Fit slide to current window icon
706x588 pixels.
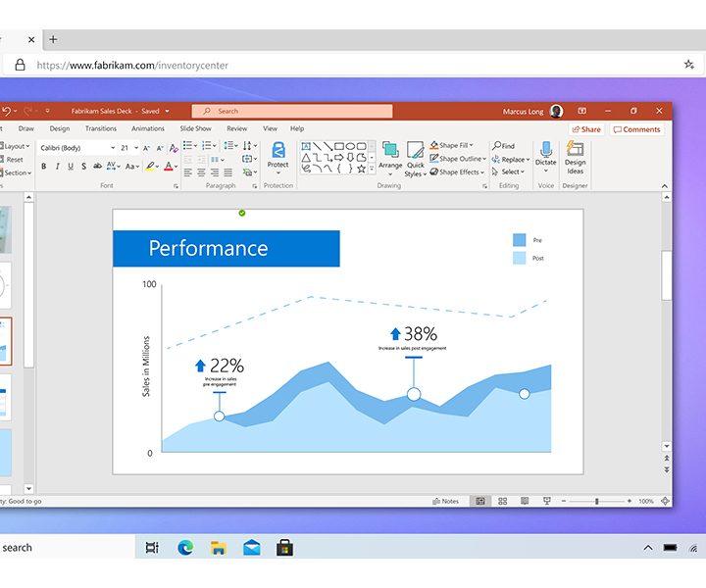pyautogui.click(x=665, y=501)
